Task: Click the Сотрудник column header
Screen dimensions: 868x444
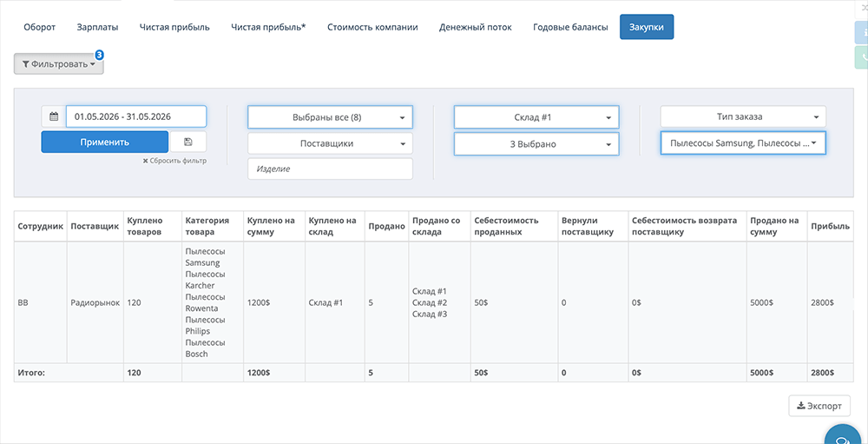Action: pos(41,226)
